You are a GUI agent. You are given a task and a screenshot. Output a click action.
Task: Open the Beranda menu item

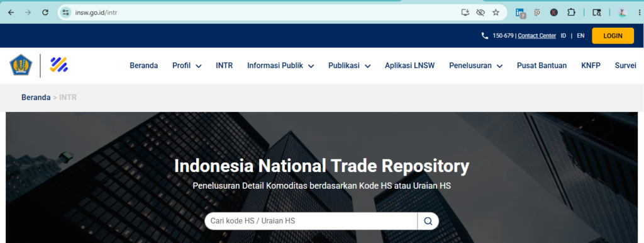coord(144,65)
